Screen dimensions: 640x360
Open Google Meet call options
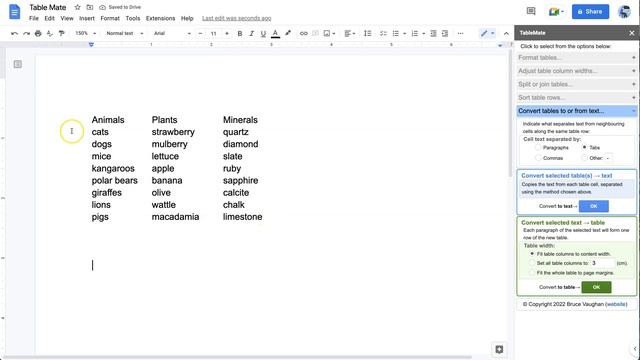point(556,11)
